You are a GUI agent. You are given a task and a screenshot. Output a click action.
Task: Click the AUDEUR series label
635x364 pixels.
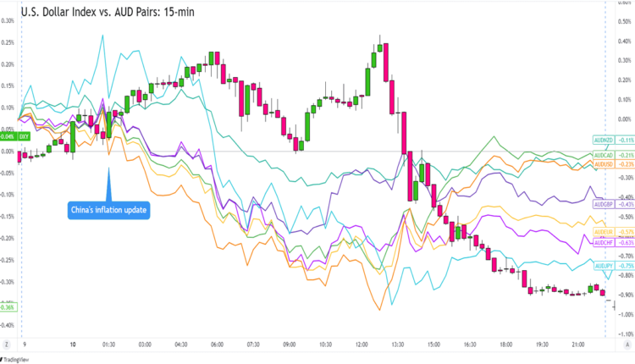click(604, 231)
